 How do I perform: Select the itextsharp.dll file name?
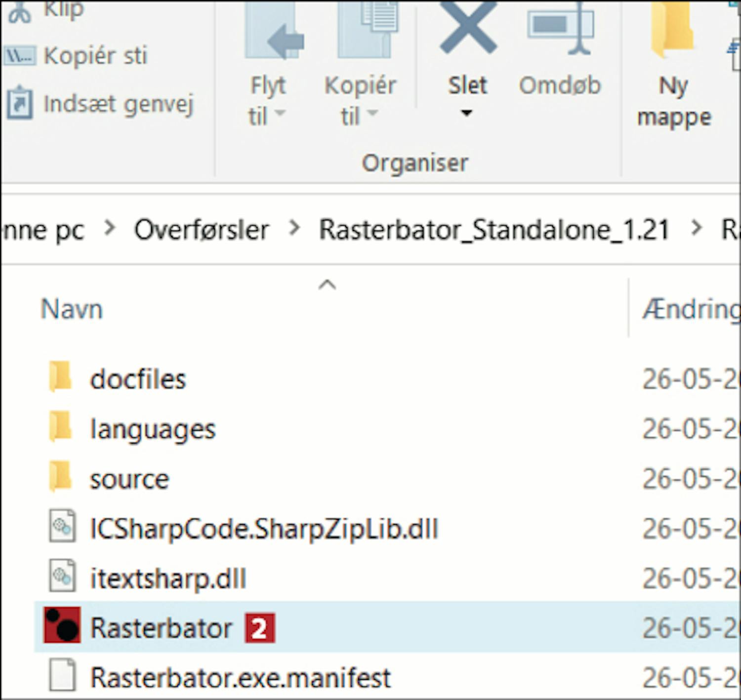coord(168,579)
